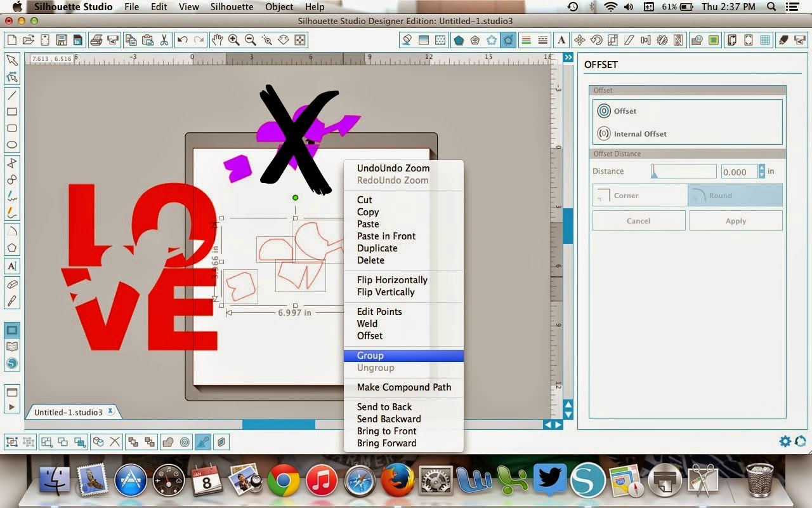The image size is (812, 508).
Task: Select the Offset option in panel
Action: coord(617,110)
